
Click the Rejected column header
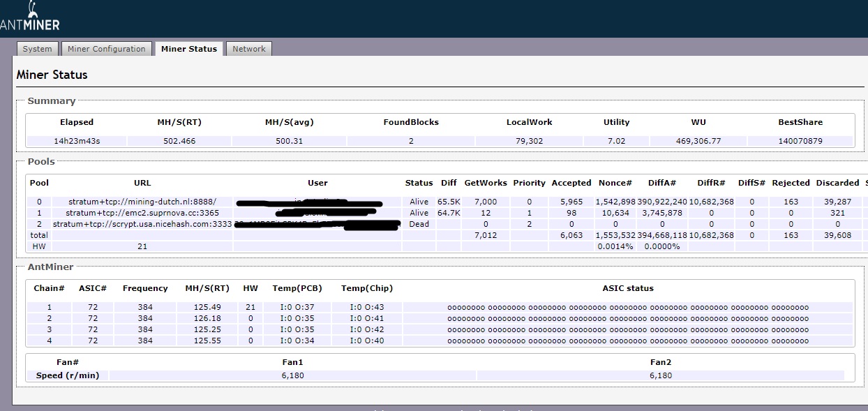pyautogui.click(x=791, y=183)
